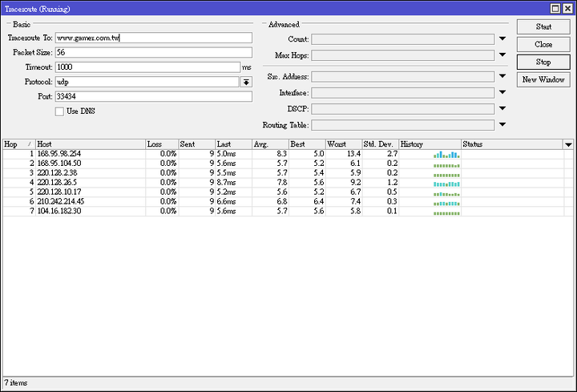The width and height of the screenshot is (577, 392).
Task: Expand the Interface field arrow
Action: (502, 92)
